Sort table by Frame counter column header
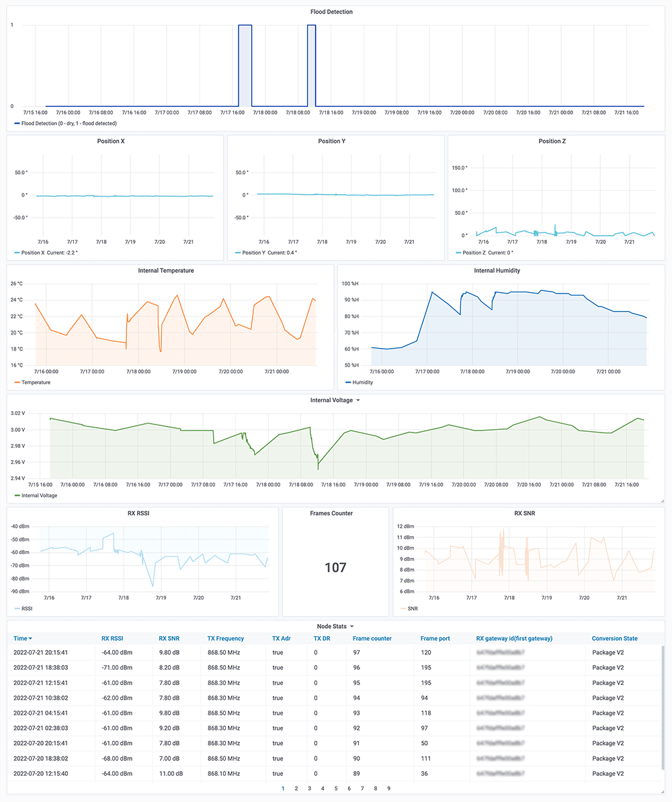This screenshot has width=672, height=802. click(x=372, y=639)
